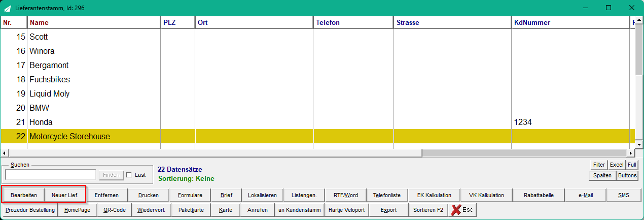This screenshot has width=644, height=220.
Task: Click the KdNummer column header
Action: coord(570,23)
